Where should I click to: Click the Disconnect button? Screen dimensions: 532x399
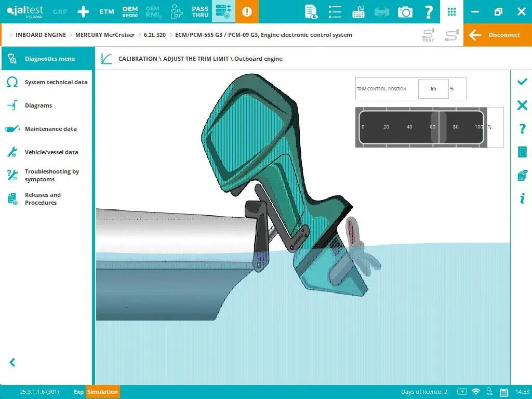pos(497,35)
